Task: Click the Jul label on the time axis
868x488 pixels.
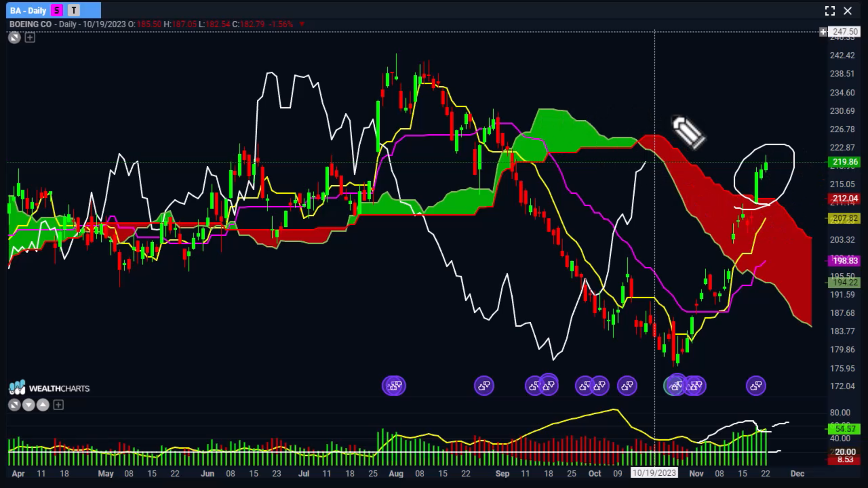Action: (304, 474)
